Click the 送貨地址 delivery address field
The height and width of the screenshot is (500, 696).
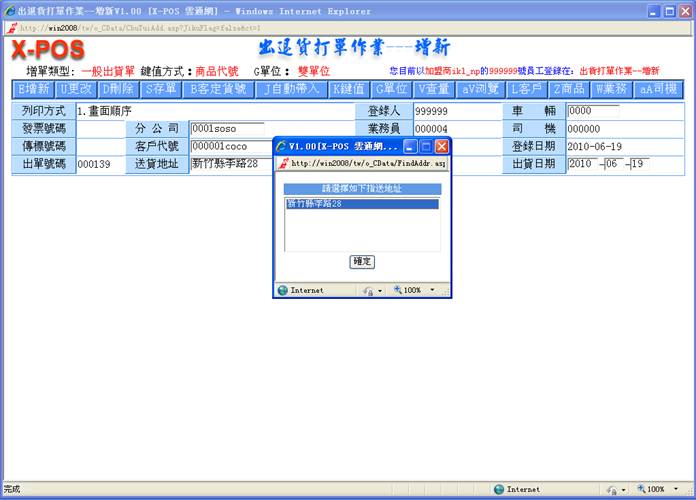(x=227, y=164)
